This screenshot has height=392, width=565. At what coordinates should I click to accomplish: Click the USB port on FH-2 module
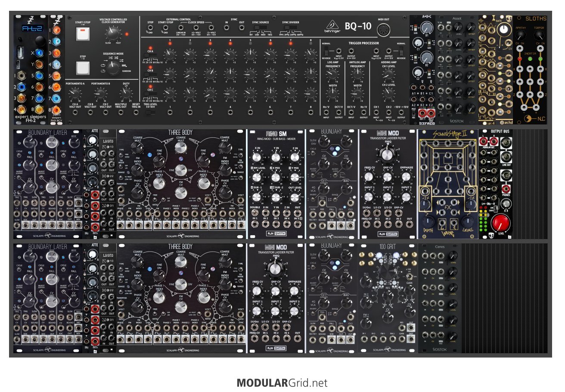[x=20, y=53]
